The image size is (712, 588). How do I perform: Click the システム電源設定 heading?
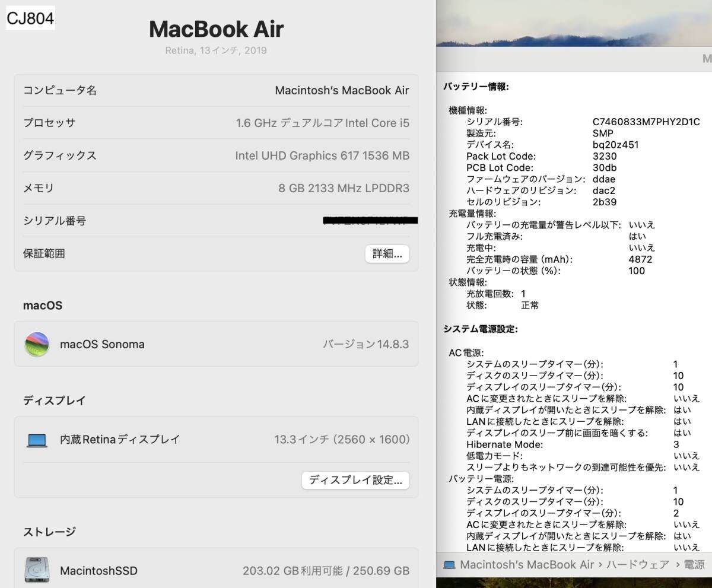pyautogui.click(x=481, y=328)
